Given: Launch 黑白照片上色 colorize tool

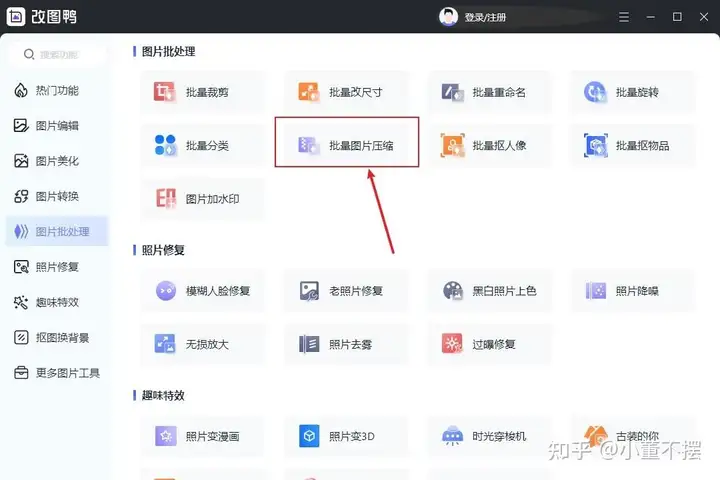Looking at the screenshot, I should click(x=489, y=291).
